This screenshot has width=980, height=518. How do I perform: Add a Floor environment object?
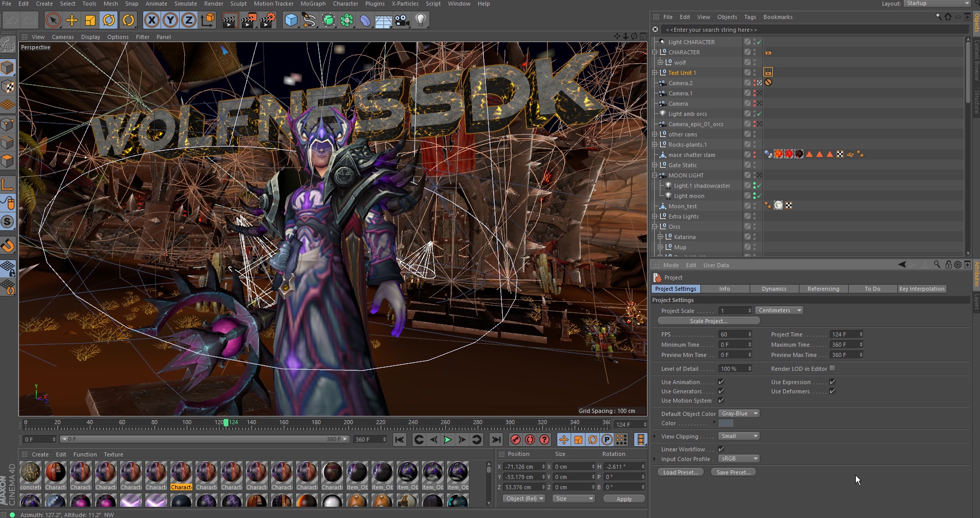[383, 21]
